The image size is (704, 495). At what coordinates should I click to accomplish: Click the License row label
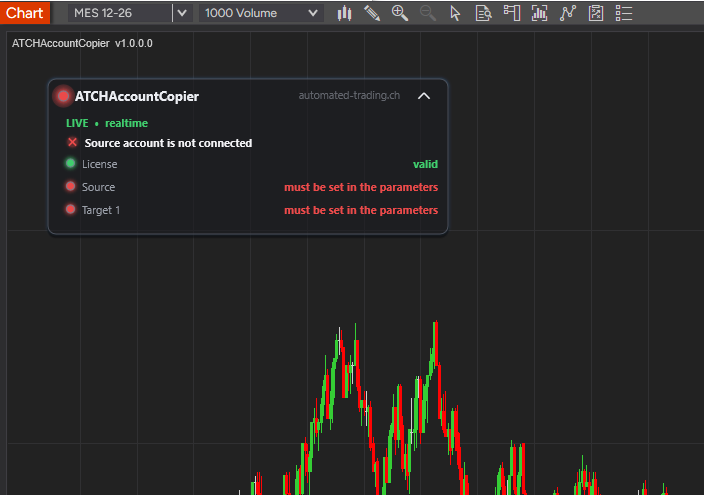tap(100, 164)
